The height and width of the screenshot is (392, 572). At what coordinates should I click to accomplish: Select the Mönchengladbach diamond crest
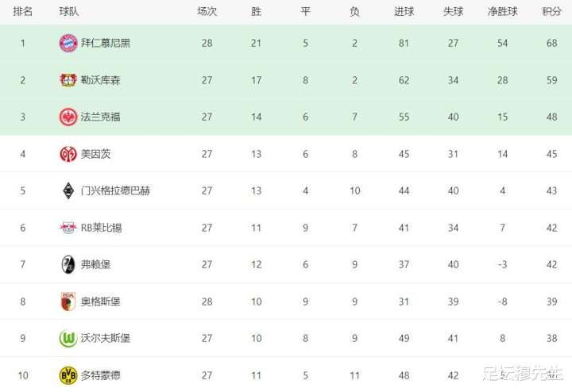(68, 190)
